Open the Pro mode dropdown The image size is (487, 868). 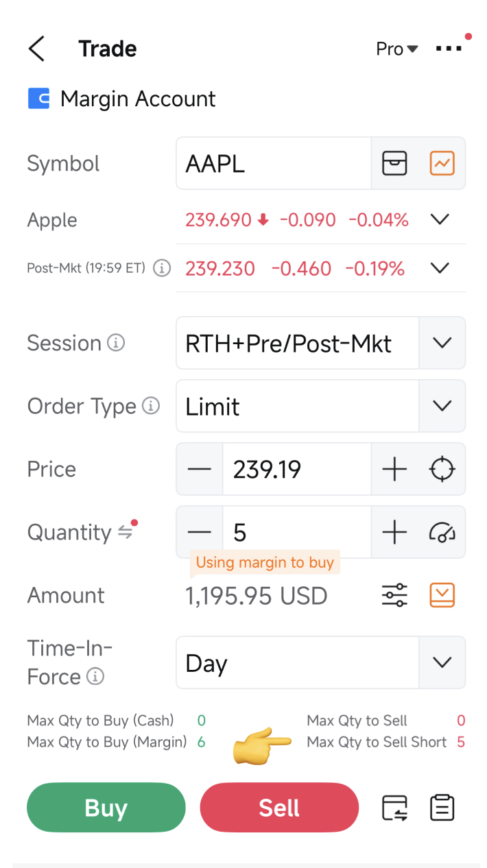397,49
